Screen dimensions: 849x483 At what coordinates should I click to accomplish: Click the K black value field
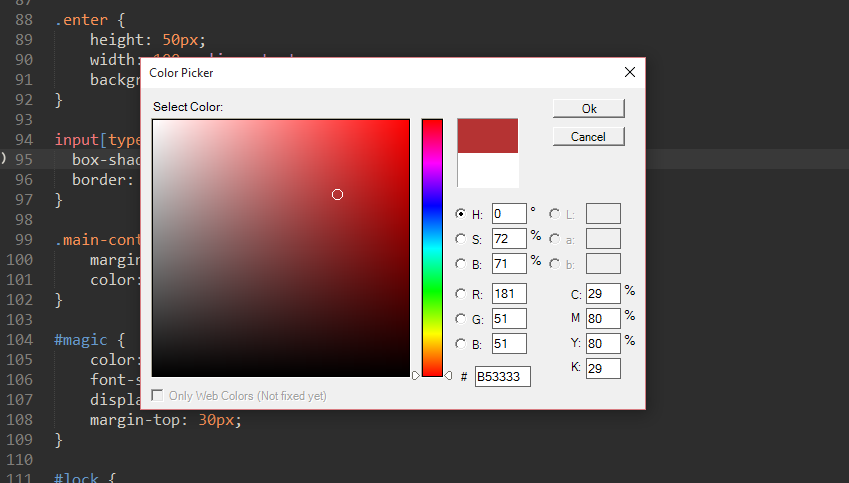[603, 368]
